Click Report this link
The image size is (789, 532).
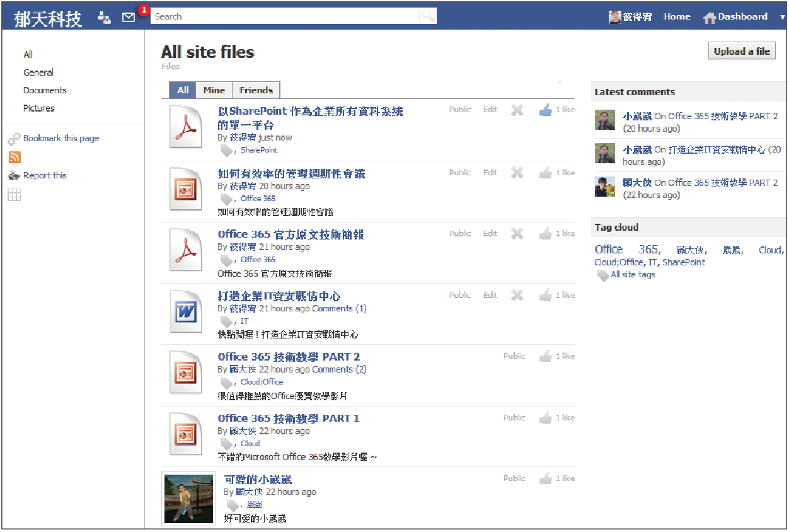coord(45,176)
